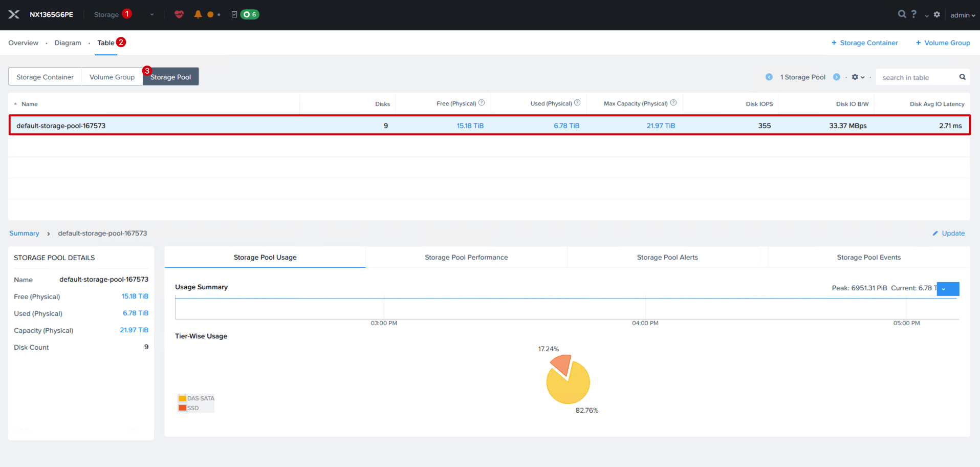This screenshot has width=980, height=467.
Task: Click the next page arrow beside 1 Storage Pool
Action: (x=837, y=77)
